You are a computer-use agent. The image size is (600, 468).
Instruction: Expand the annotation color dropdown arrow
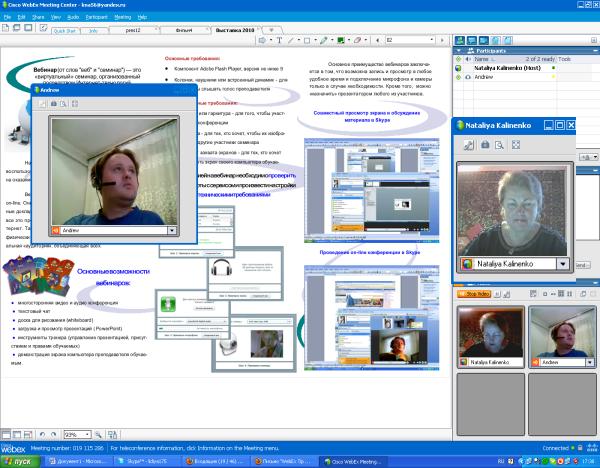(349, 40)
